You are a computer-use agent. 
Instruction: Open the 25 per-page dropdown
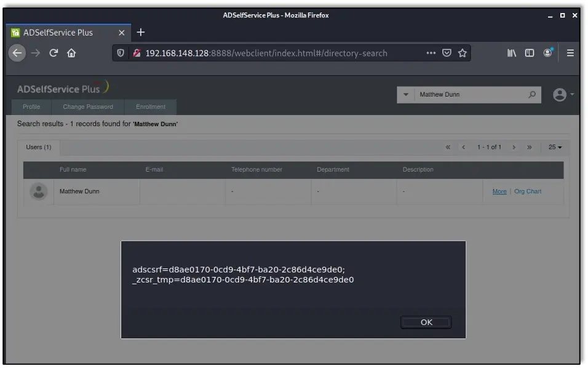(x=553, y=147)
